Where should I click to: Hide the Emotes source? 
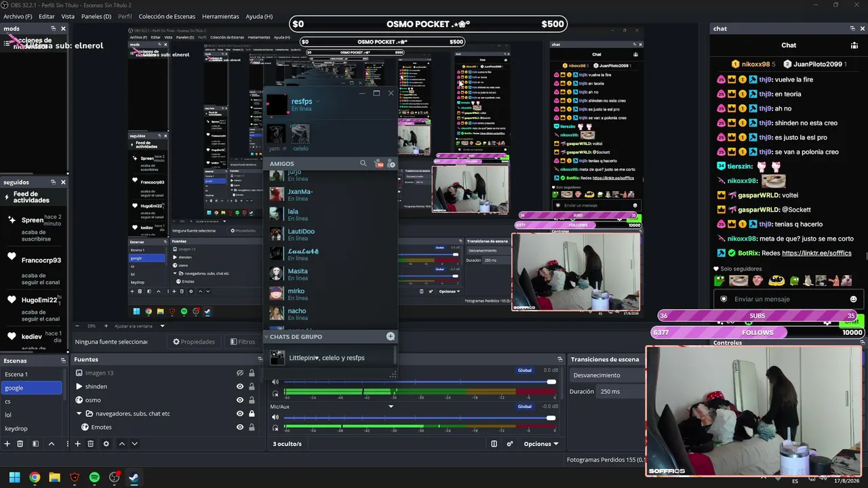point(239,427)
